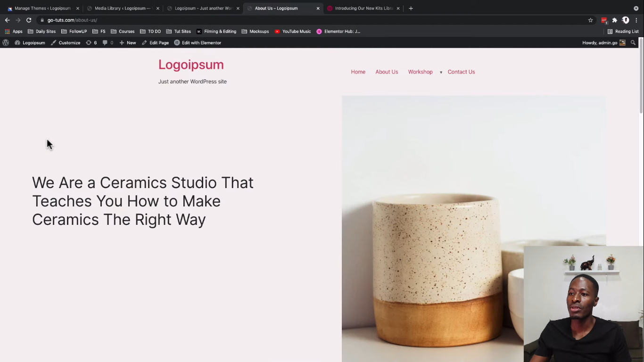Open the Apps grid shortcut
This screenshot has height=362, width=644.
tap(14, 32)
